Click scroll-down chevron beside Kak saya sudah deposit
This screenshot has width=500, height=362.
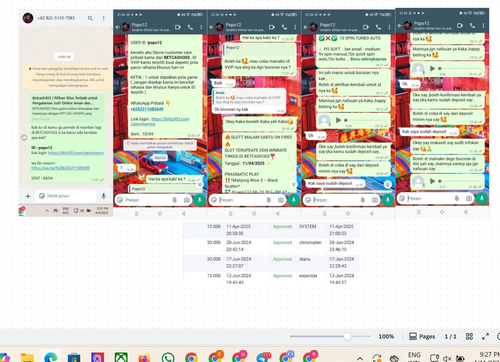click(x=388, y=184)
